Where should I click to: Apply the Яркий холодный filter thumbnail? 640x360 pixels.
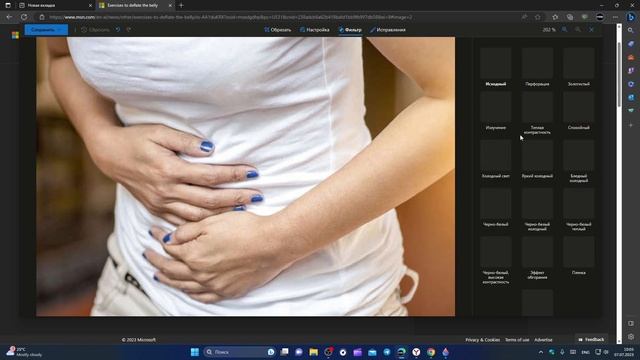[537, 156]
